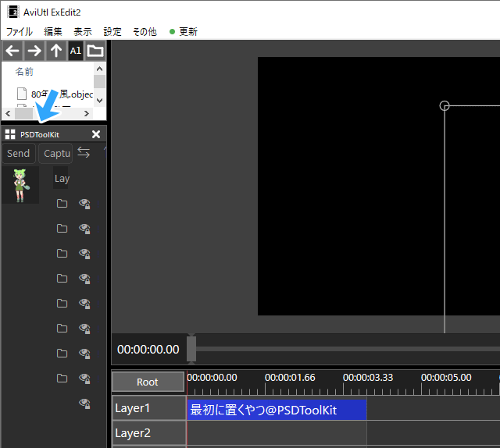Click the file list horizontal scrollbar thumb
The image size is (500, 448).
pos(24,113)
